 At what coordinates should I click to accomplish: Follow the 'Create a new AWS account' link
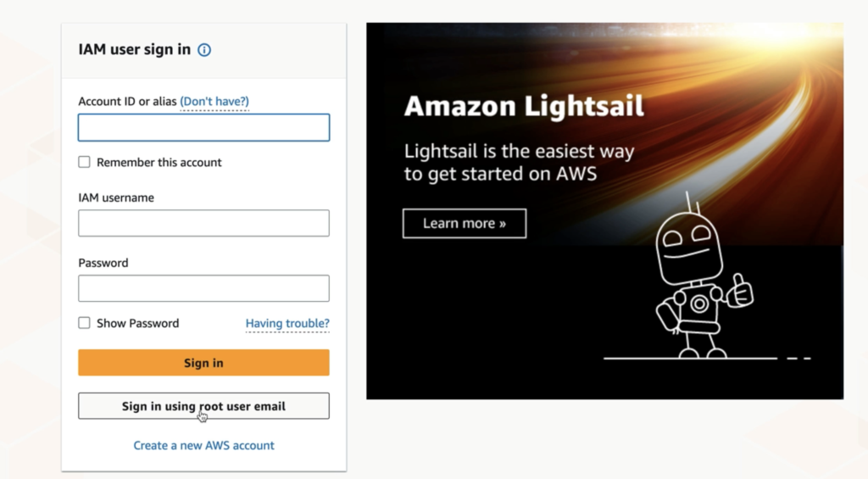[203, 445]
